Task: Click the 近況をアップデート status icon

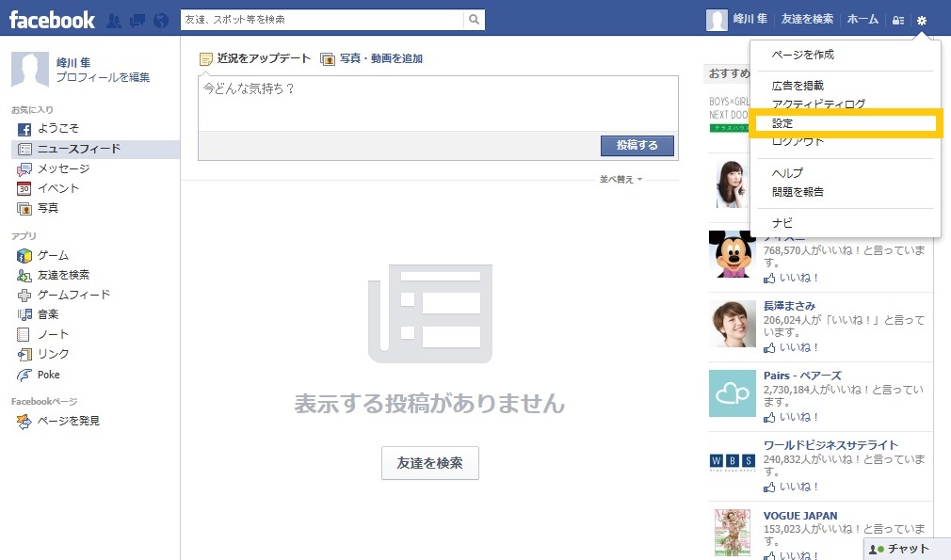Action: pos(206,58)
